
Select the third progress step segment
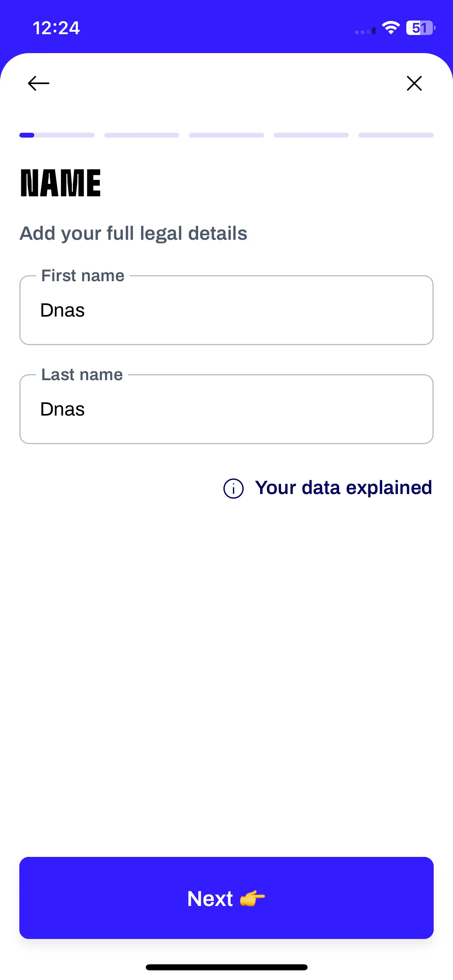[x=226, y=135]
